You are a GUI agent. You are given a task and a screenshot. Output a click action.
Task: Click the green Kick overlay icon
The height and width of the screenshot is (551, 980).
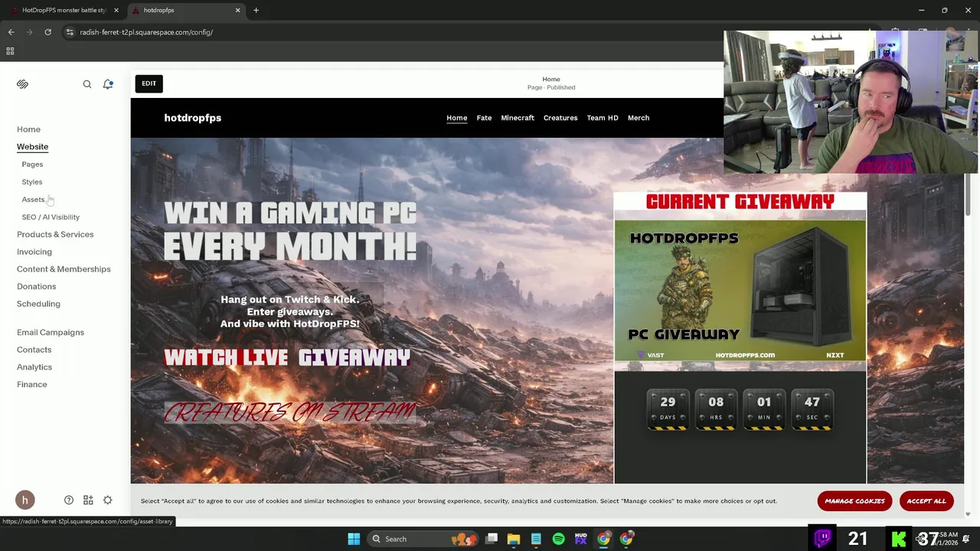(x=899, y=539)
